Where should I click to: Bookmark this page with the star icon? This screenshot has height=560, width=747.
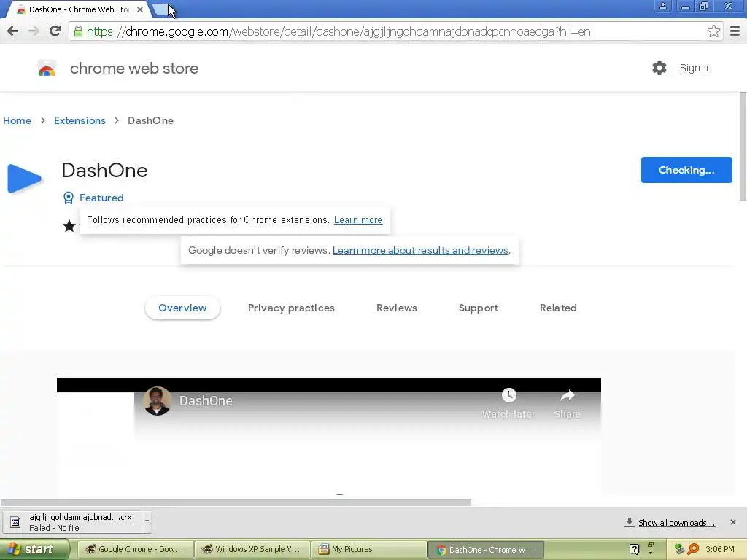(713, 31)
